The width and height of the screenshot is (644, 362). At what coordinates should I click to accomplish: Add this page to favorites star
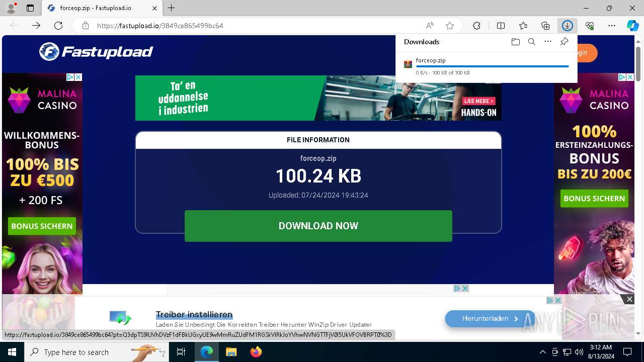click(x=450, y=26)
